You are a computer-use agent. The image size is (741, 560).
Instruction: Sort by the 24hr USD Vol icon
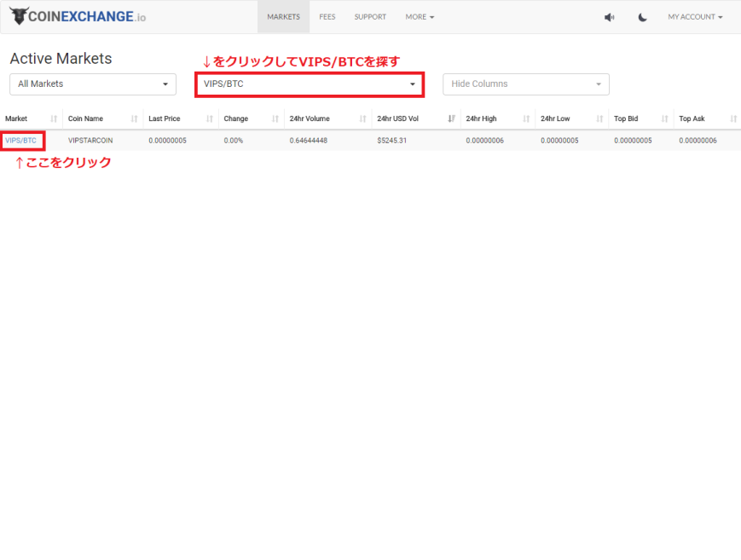(451, 118)
